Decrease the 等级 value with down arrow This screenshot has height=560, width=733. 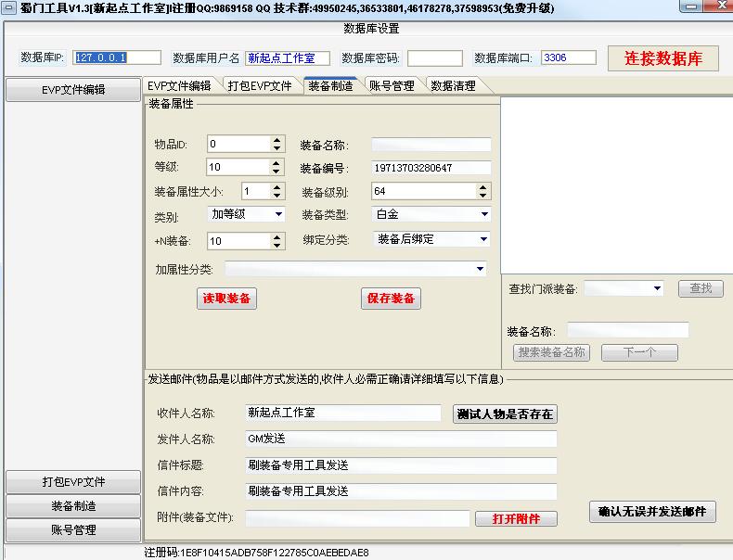[x=276, y=172]
